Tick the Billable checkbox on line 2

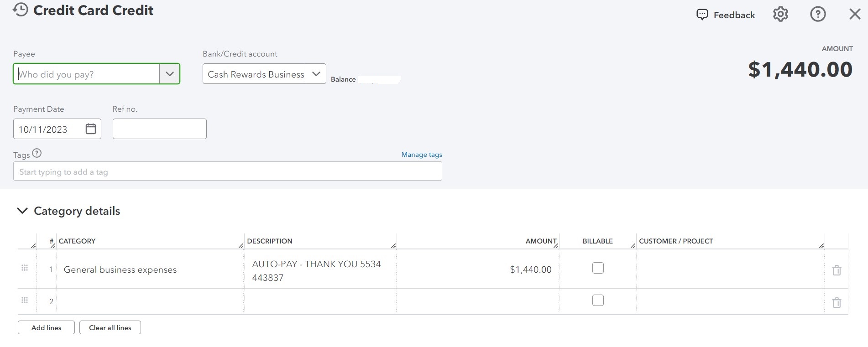coord(598,300)
